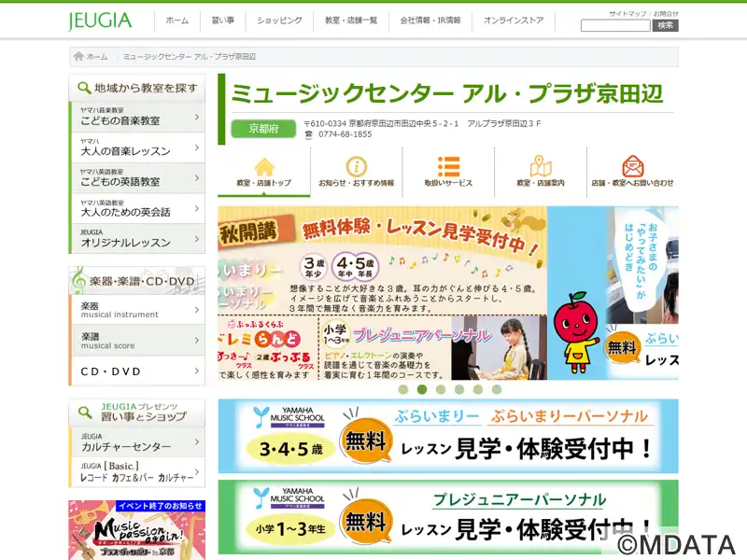Open Basic. レコード カフェ&バー カルチャー link
This screenshot has width=747, height=560.
137,472
